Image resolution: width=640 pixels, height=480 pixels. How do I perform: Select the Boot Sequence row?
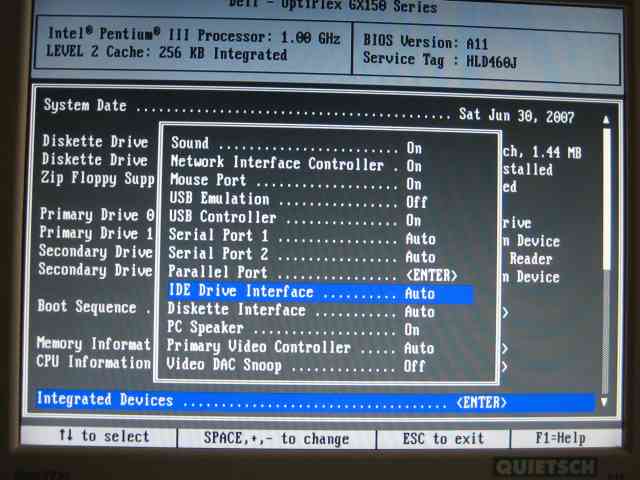click(93, 306)
